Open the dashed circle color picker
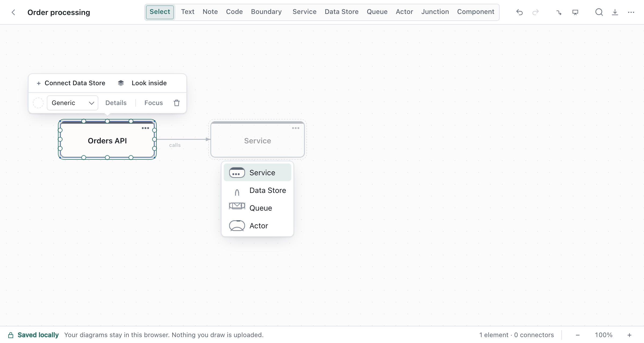Viewport: 644px width, 343px height. click(38, 103)
